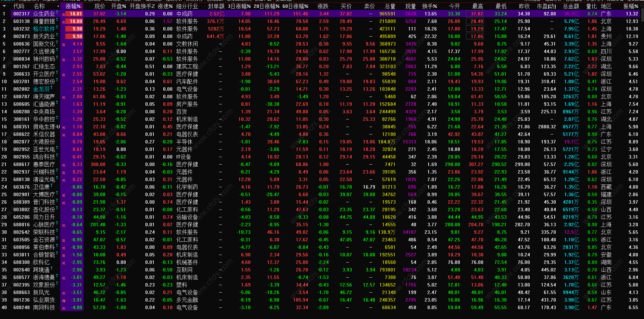This screenshot has width=644, height=319.
Task: Select stock code 002873
Action: coord(21,36)
